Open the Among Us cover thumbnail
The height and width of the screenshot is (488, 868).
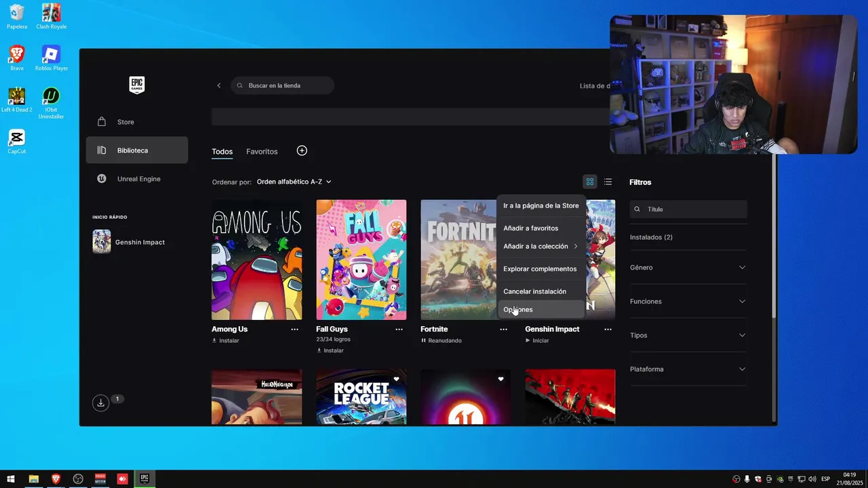[x=257, y=260]
